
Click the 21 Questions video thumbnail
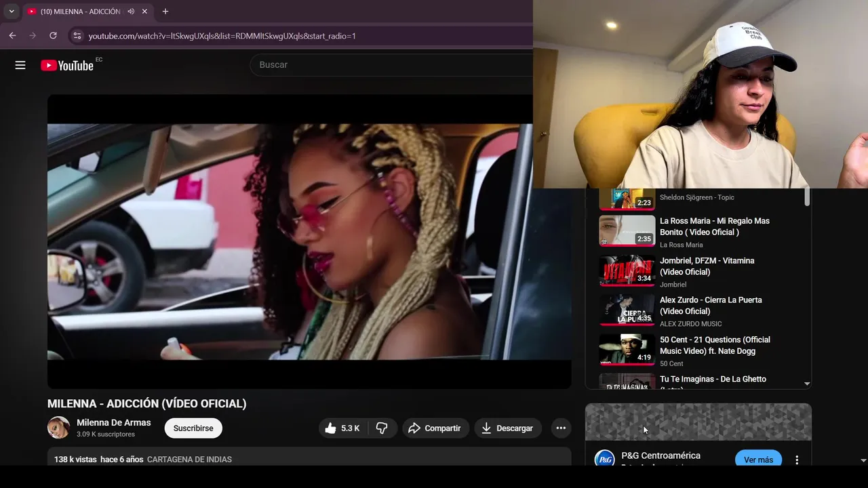(x=627, y=350)
